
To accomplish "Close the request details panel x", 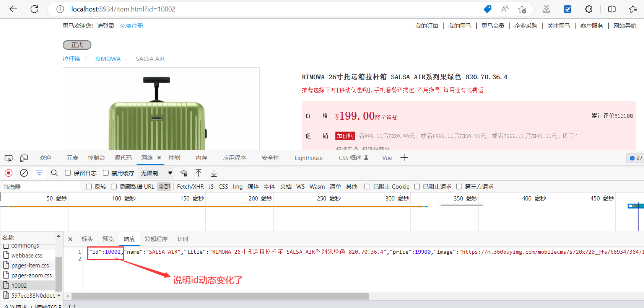I will [x=70, y=239].
